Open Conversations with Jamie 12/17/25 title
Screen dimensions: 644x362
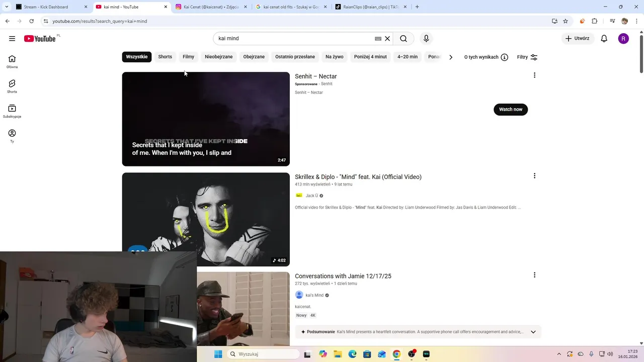[x=343, y=276]
